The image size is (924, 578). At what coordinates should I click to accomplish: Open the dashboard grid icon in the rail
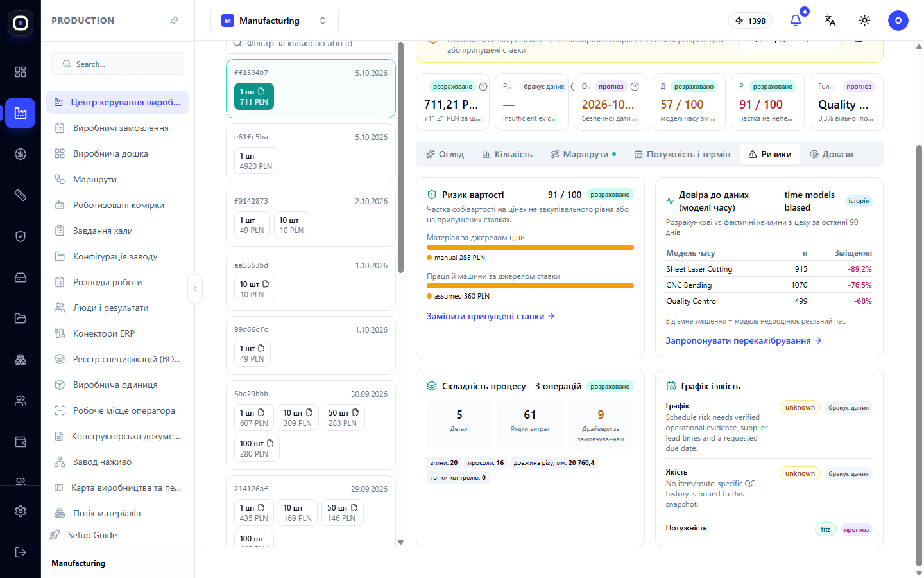21,72
